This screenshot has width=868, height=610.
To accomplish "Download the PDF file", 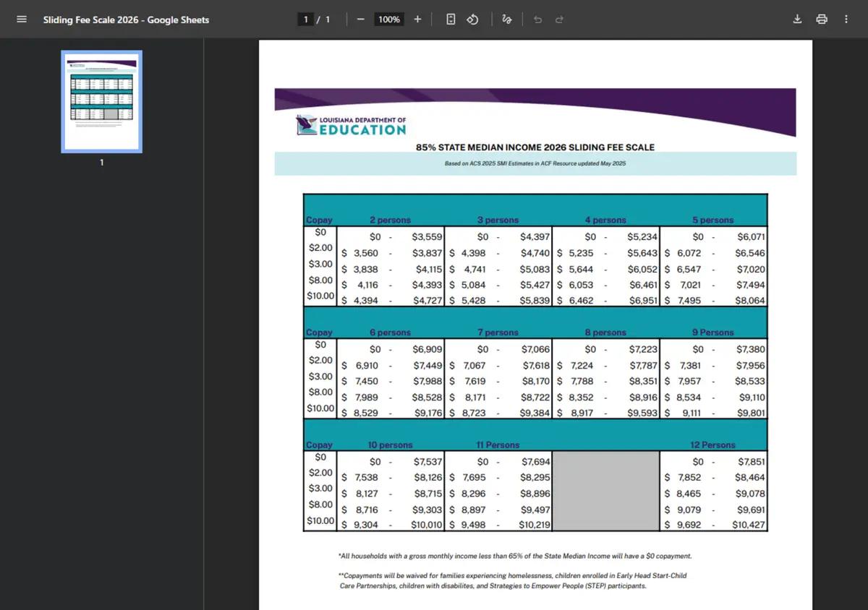I will [797, 20].
